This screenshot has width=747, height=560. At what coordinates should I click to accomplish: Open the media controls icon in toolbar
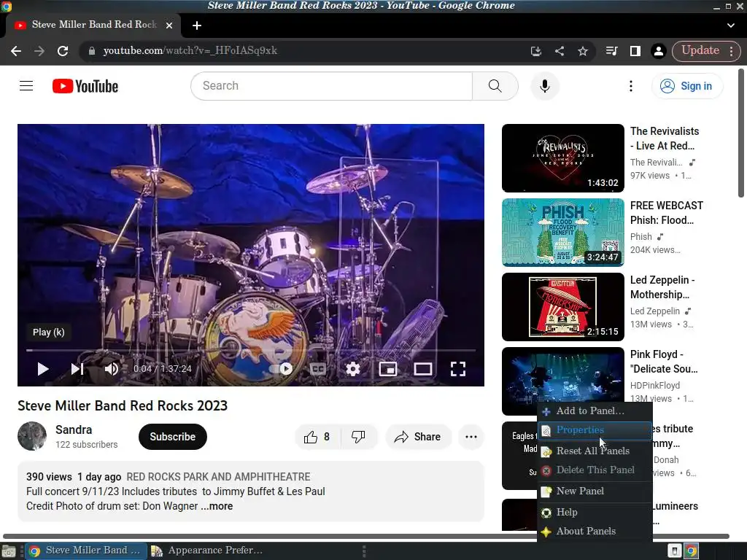612,51
